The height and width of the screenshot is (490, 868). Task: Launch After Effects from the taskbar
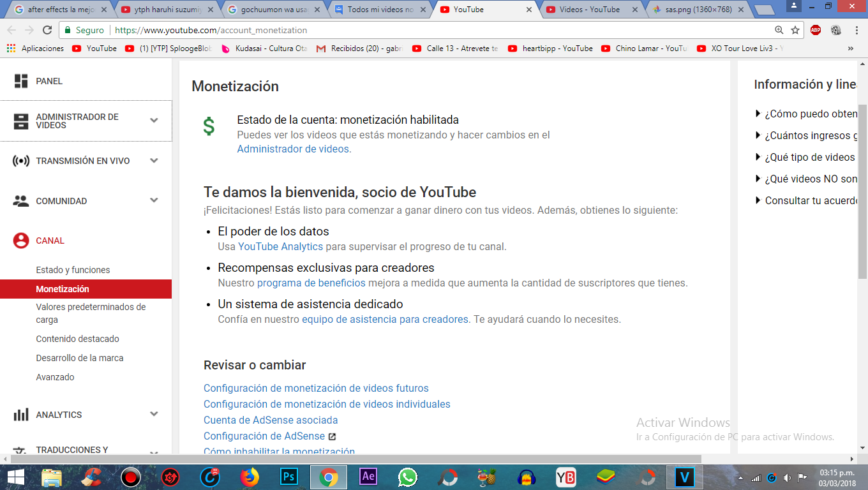tap(368, 477)
